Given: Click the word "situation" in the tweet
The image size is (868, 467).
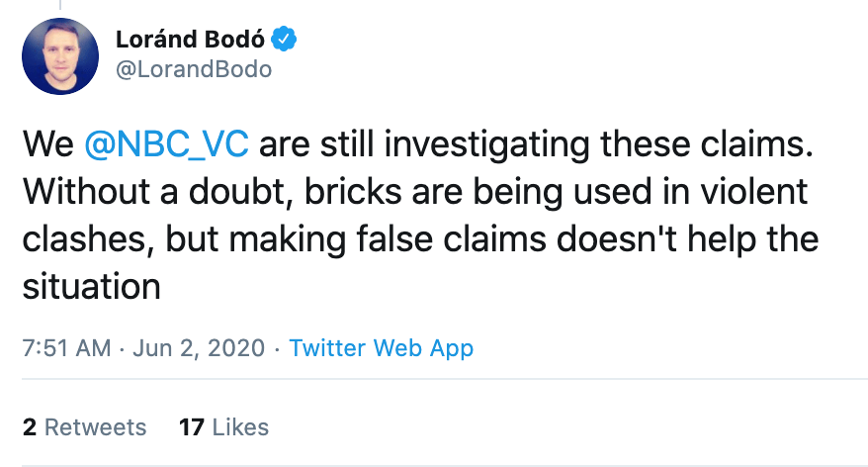Looking at the screenshot, I should (x=91, y=287).
